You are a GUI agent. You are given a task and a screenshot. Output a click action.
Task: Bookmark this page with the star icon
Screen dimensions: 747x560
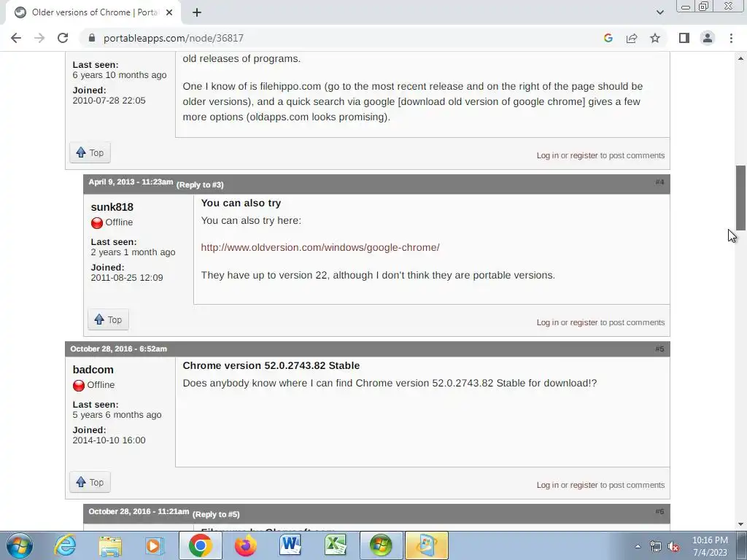coord(655,38)
